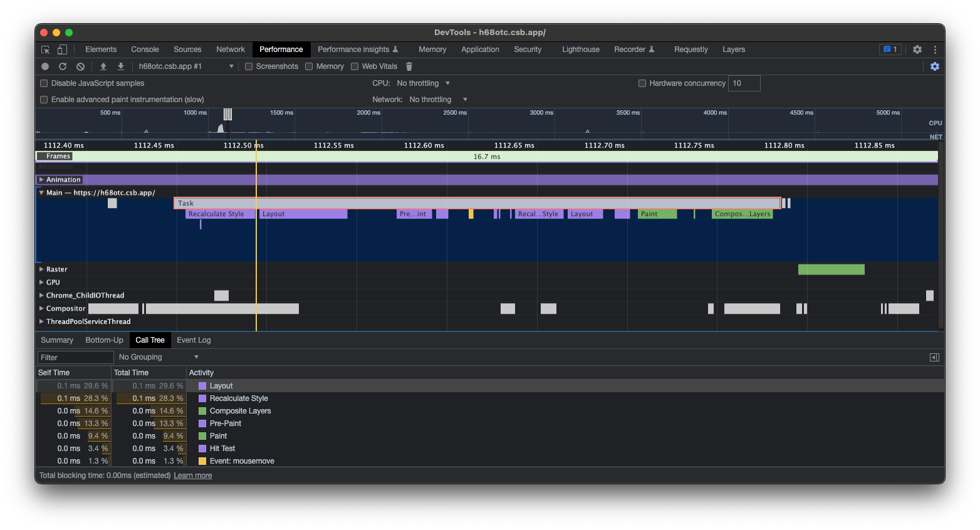Image resolution: width=980 pixels, height=530 pixels.
Task: Click the trash collect garbage icon
Action: click(x=409, y=66)
